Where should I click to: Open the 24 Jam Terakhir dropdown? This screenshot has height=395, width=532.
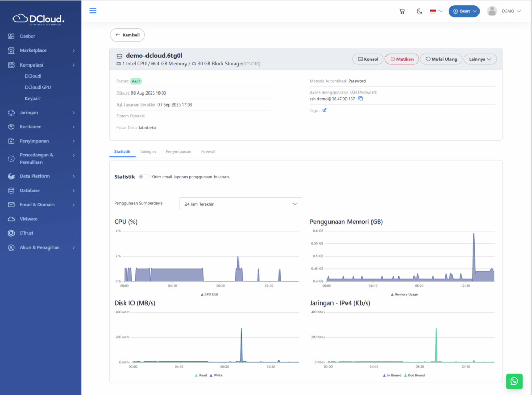pos(241,204)
